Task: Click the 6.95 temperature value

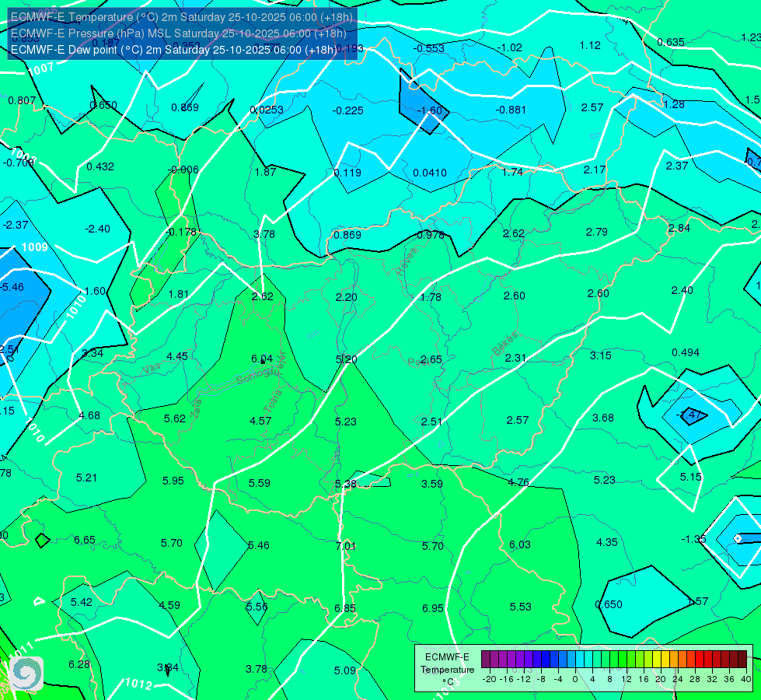Action: (x=433, y=608)
